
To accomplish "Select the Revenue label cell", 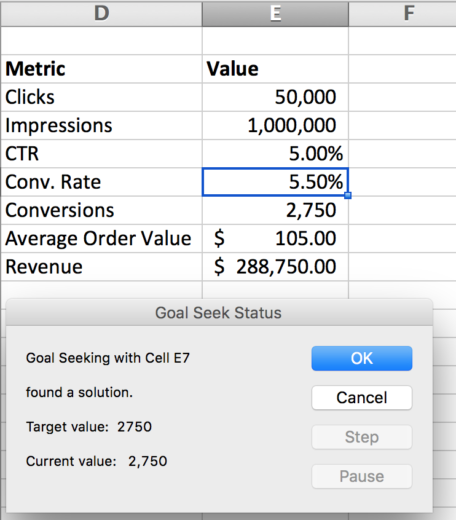I will [101, 267].
